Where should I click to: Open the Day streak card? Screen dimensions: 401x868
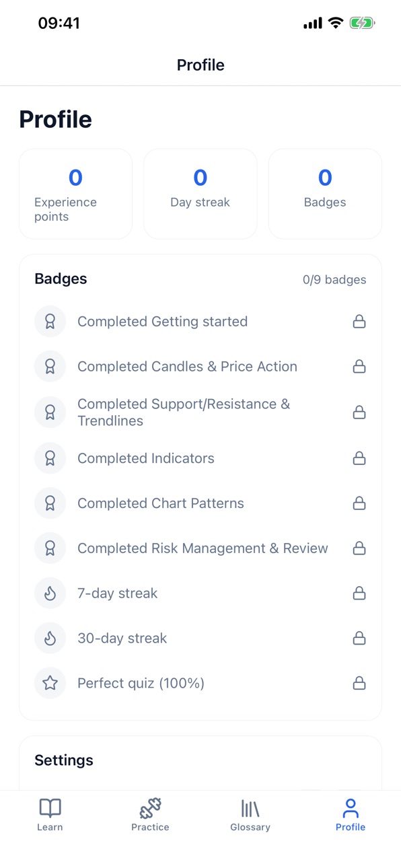click(200, 194)
